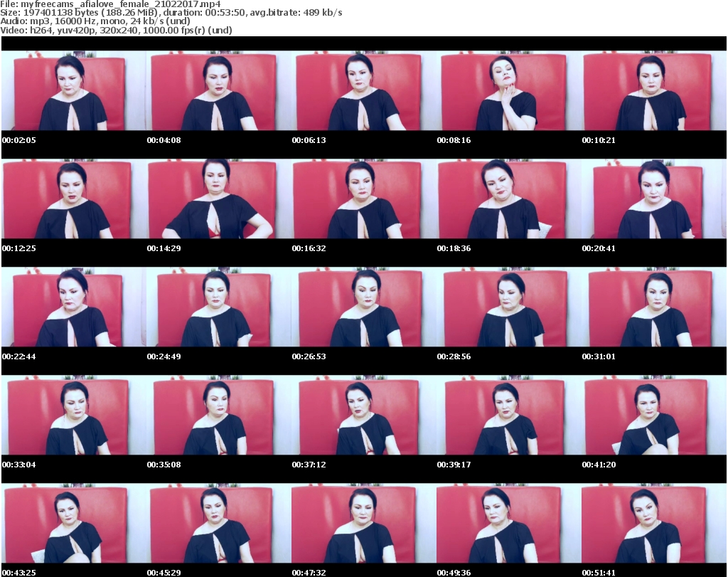
Task: Select the thumbnail frame at 00:06:13
Action: point(363,90)
